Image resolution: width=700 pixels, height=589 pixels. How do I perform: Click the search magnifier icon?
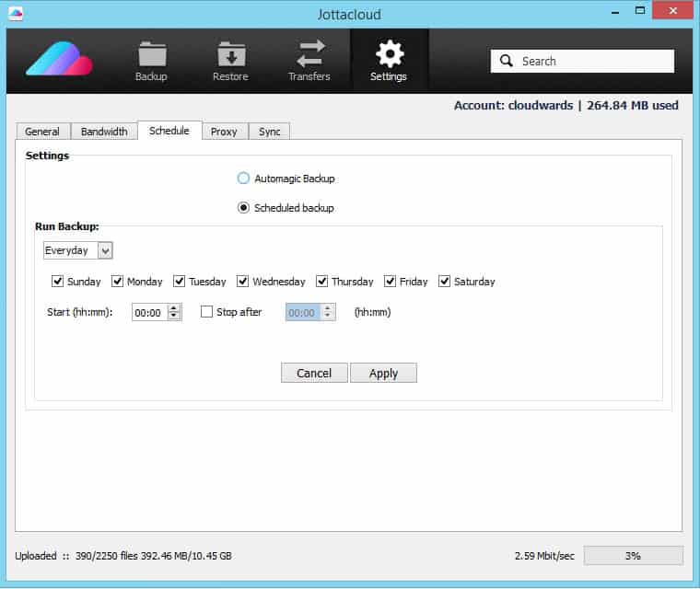click(507, 61)
